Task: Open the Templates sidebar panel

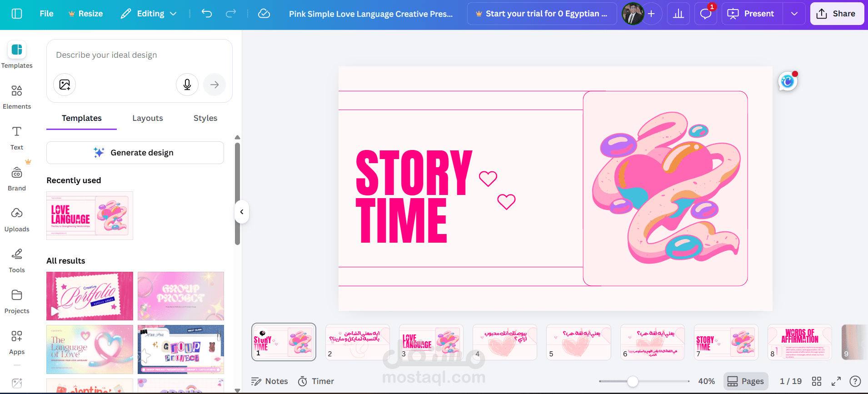Action: tap(17, 55)
